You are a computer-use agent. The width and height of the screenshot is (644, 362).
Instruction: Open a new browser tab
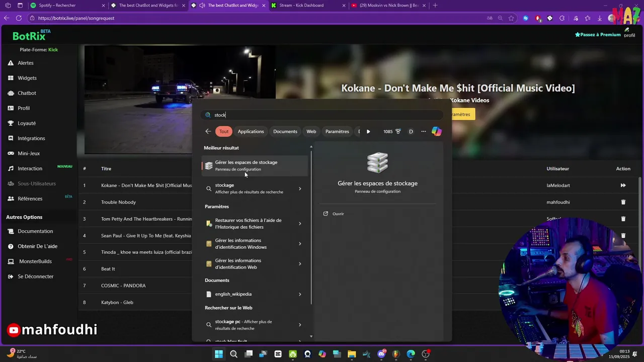tap(435, 6)
